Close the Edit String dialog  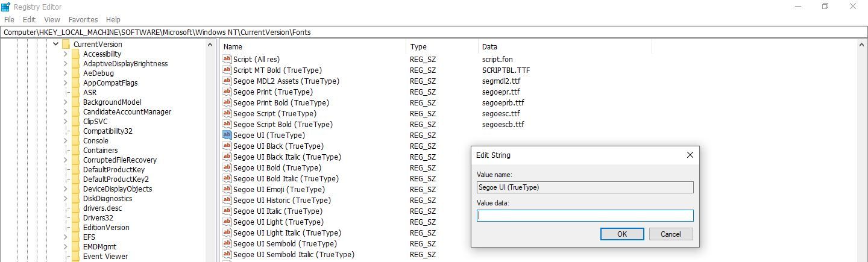coord(690,155)
